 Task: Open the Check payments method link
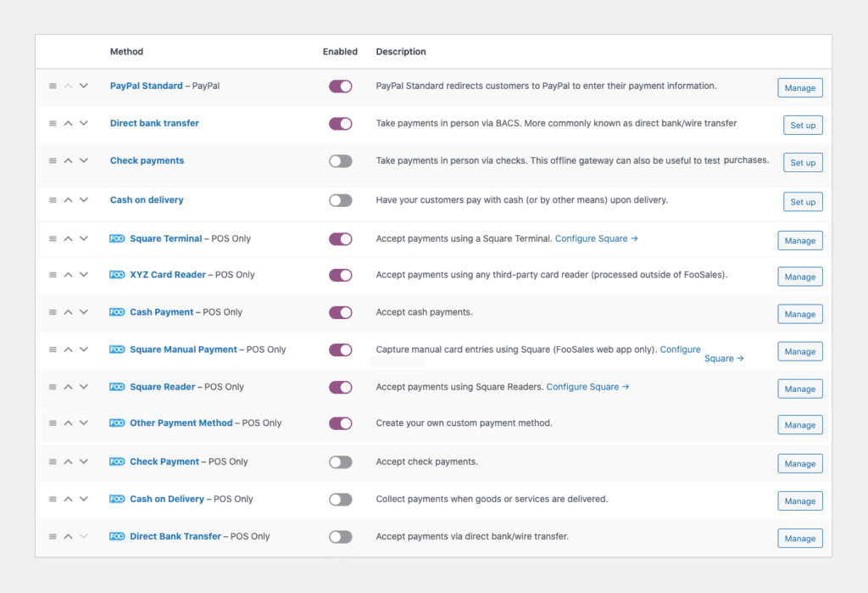(147, 160)
